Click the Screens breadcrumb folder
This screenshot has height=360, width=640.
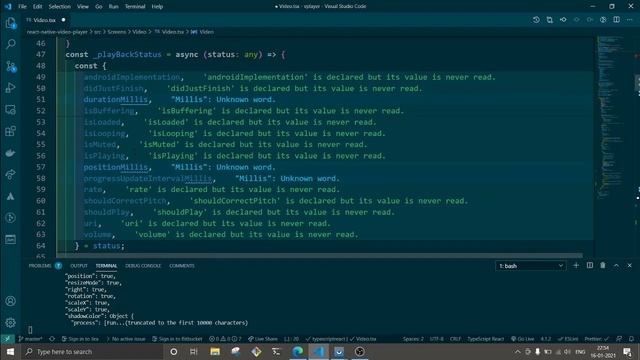click(x=117, y=32)
